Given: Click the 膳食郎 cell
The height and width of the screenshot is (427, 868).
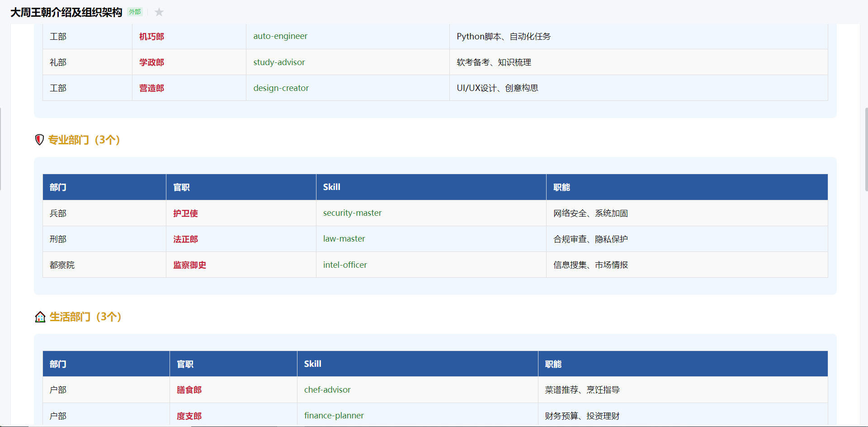Looking at the screenshot, I should (233, 390).
